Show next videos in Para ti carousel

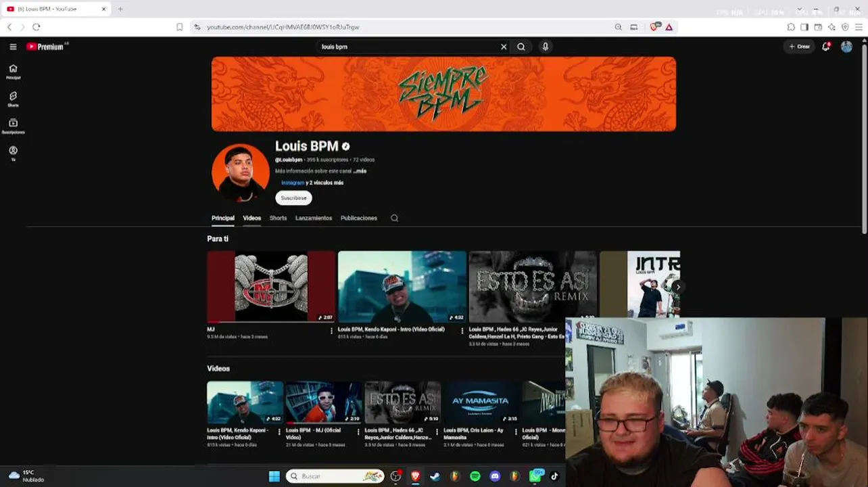tap(677, 286)
